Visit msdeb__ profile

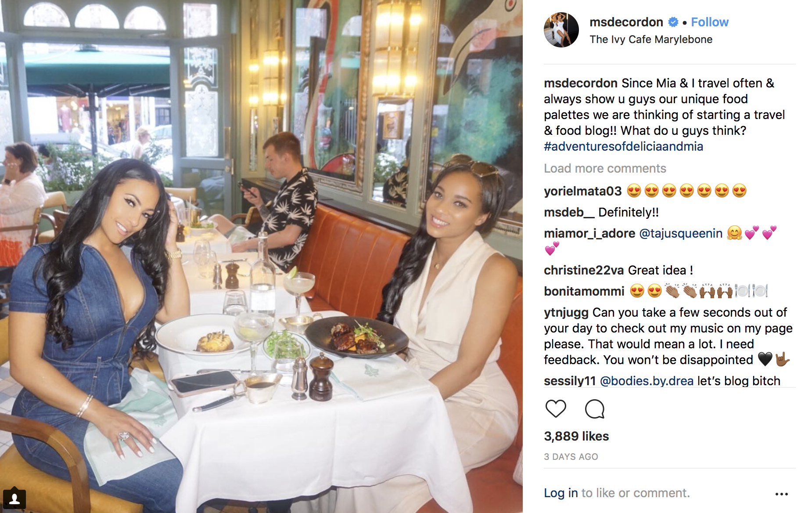tap(569, 212)
